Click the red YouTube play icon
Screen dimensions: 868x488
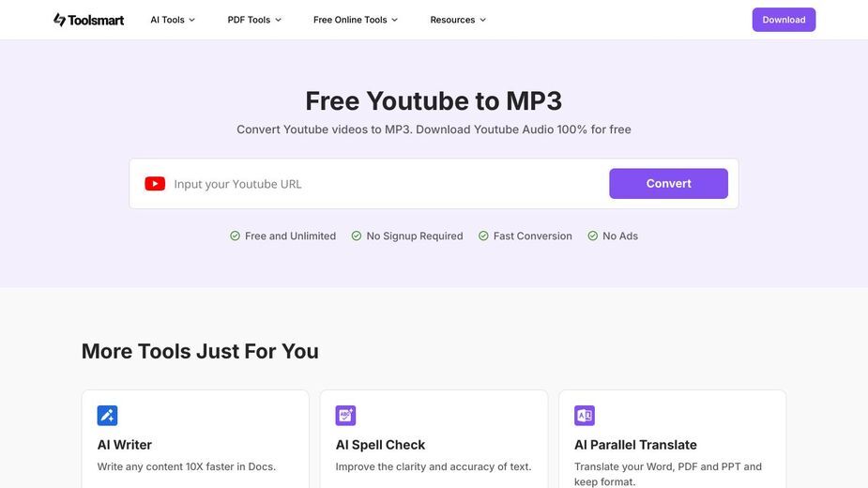pyautogui.click(x=155, y=184)
